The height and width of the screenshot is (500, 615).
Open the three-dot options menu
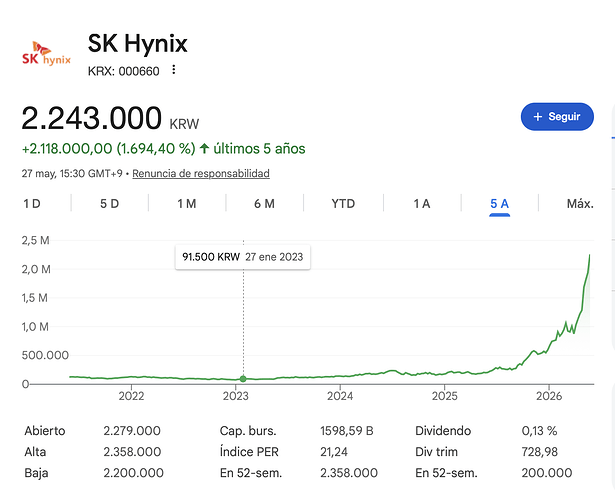click(x=174, y=70)
